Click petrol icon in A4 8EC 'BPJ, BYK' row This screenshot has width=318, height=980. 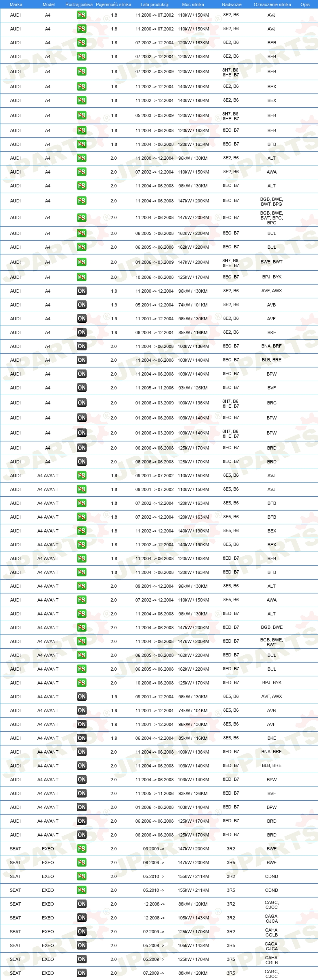82,277
